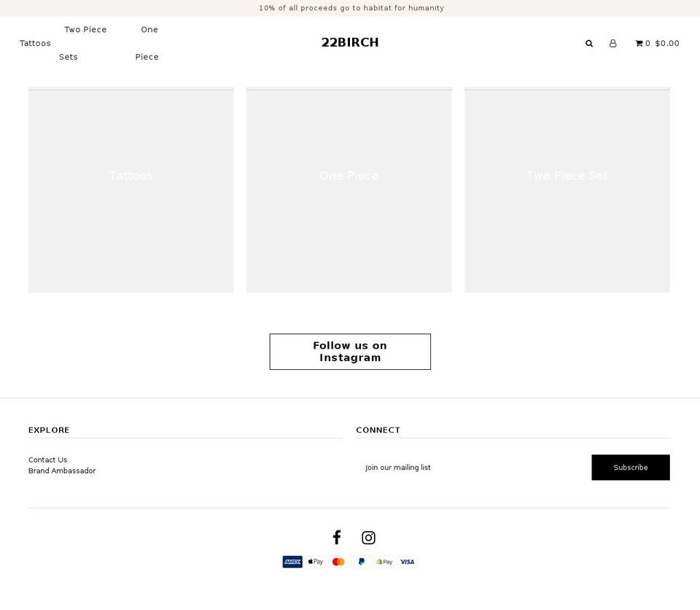Click the Subscribe button

coord(630,468)
